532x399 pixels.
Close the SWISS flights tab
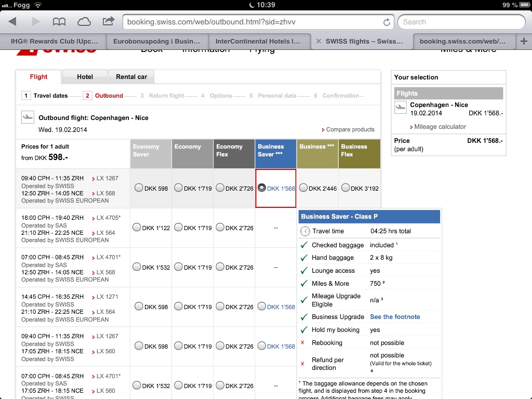tap(318, 42)
